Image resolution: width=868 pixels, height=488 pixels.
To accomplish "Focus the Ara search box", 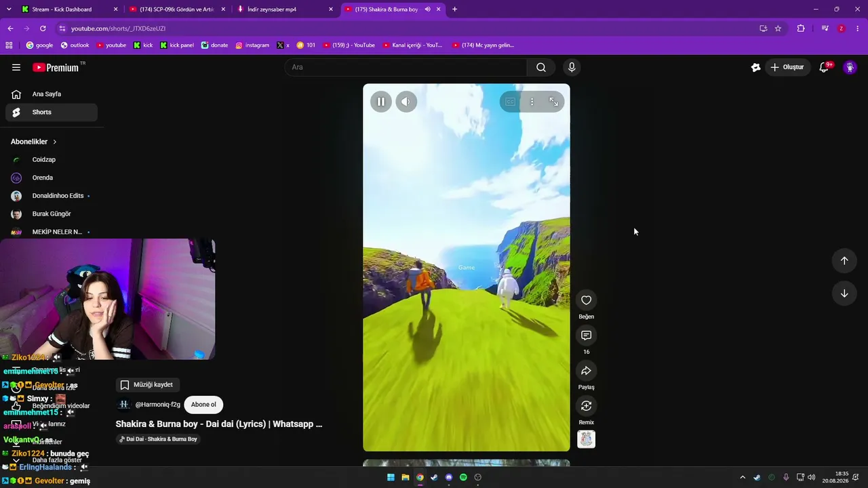I will pyautogui.click(x=407, y=67).
